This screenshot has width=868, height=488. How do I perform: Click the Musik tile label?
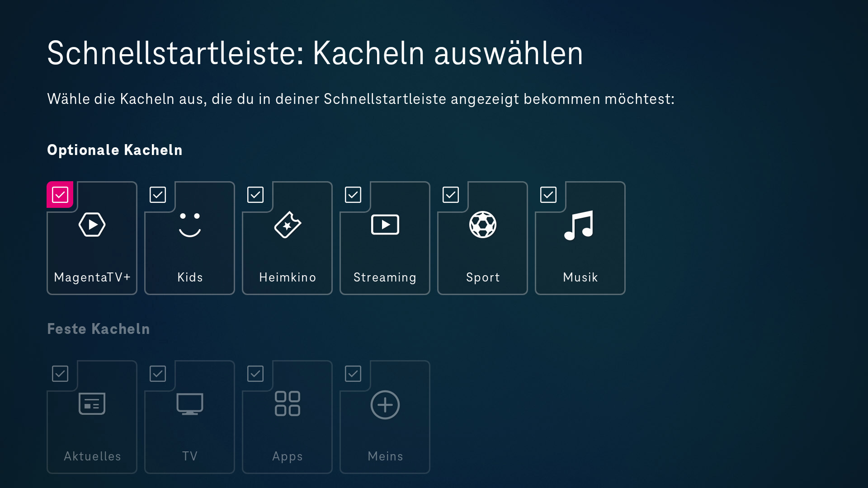(580, 277)
